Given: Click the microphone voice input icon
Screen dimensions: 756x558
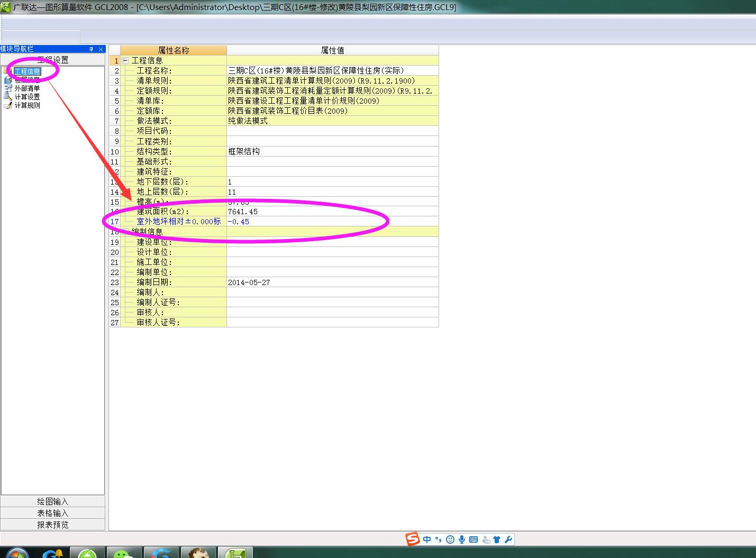Looking at the screenshot, I should [462, 539].
